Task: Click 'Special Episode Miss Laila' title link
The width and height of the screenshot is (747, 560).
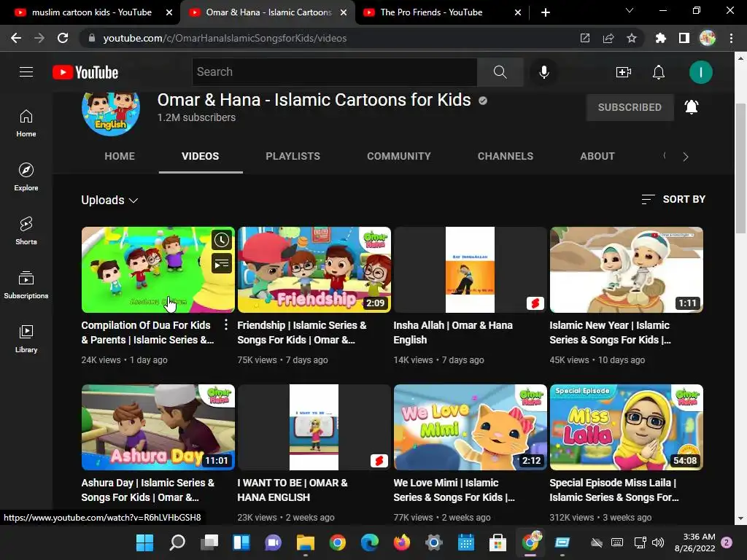Action: (614, 490)
